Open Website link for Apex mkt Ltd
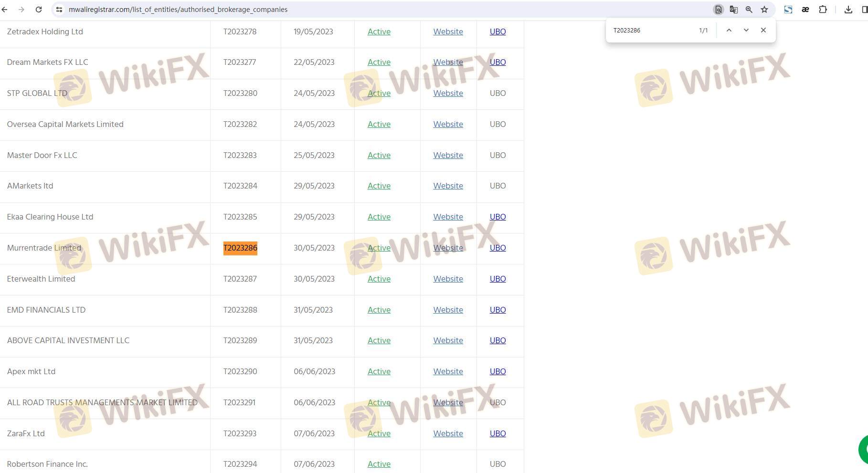 coord(448,371)
